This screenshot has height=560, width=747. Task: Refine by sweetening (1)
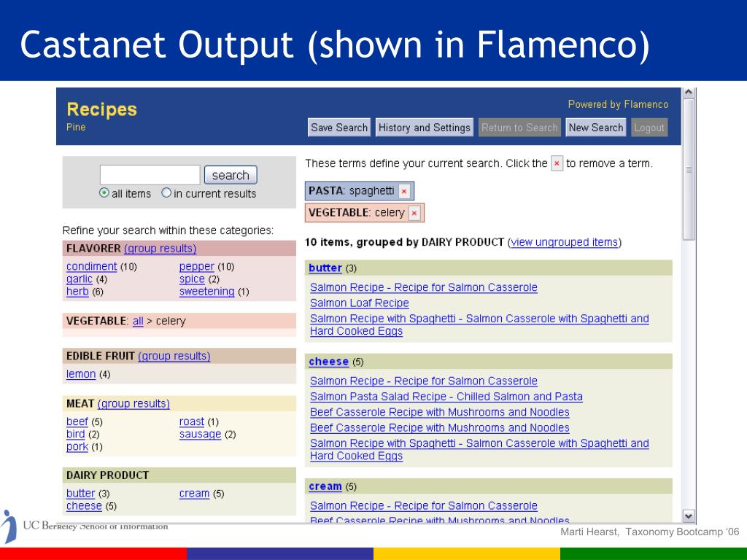coord(206,292)
